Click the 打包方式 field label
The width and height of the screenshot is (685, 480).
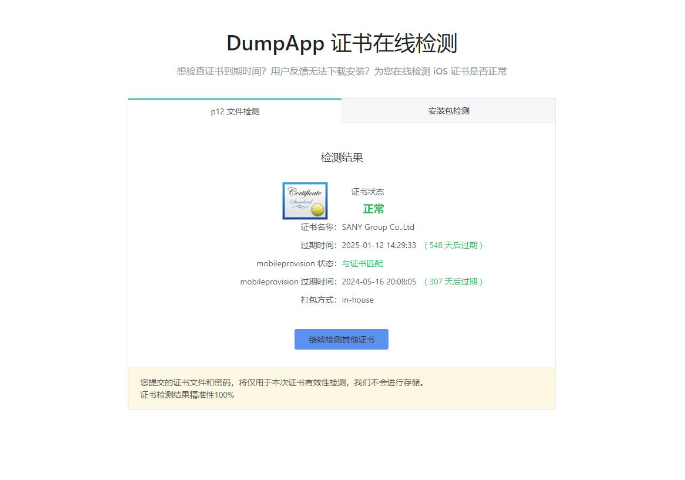pyautogui.click(x=318, y=300)
